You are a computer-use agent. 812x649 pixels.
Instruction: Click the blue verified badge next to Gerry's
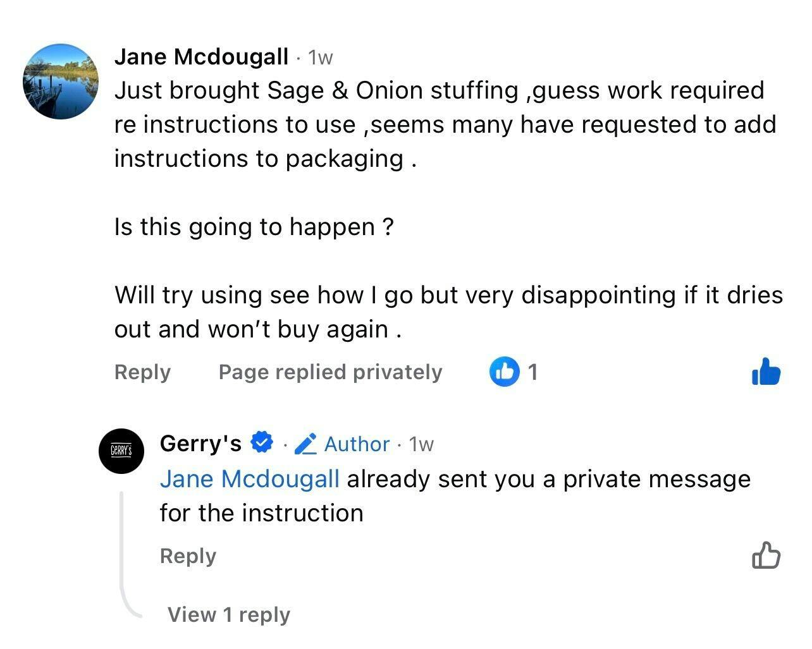[x=262, y=442]
